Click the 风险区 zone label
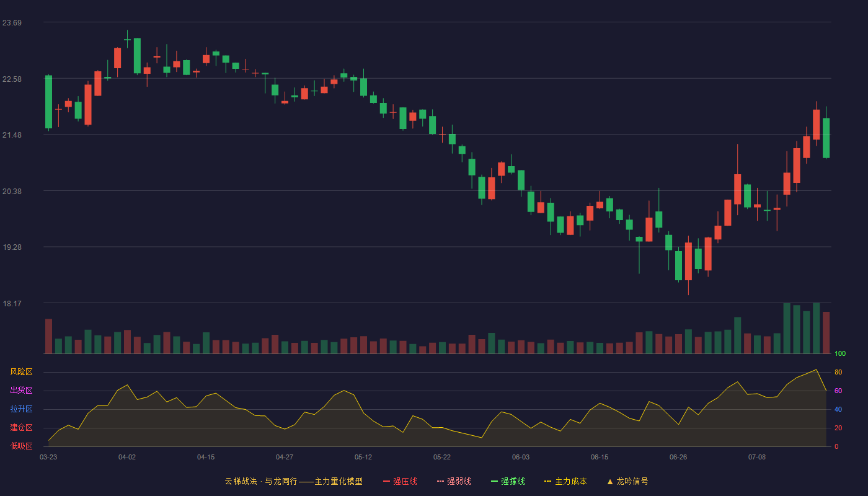Image resolution: width=868 pixels, height=496 pixels. pyautogui.click(x=21, y=372)
